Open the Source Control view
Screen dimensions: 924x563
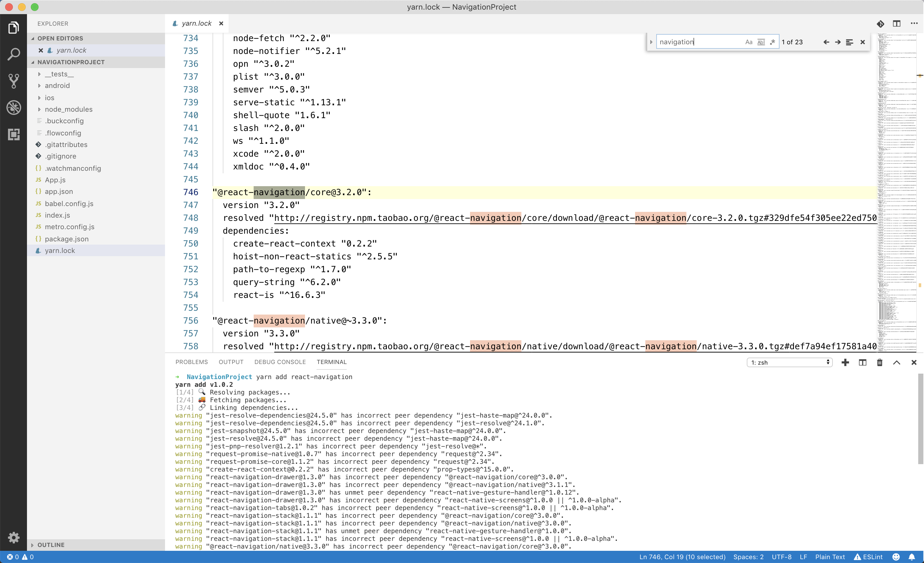pos(13,81)
